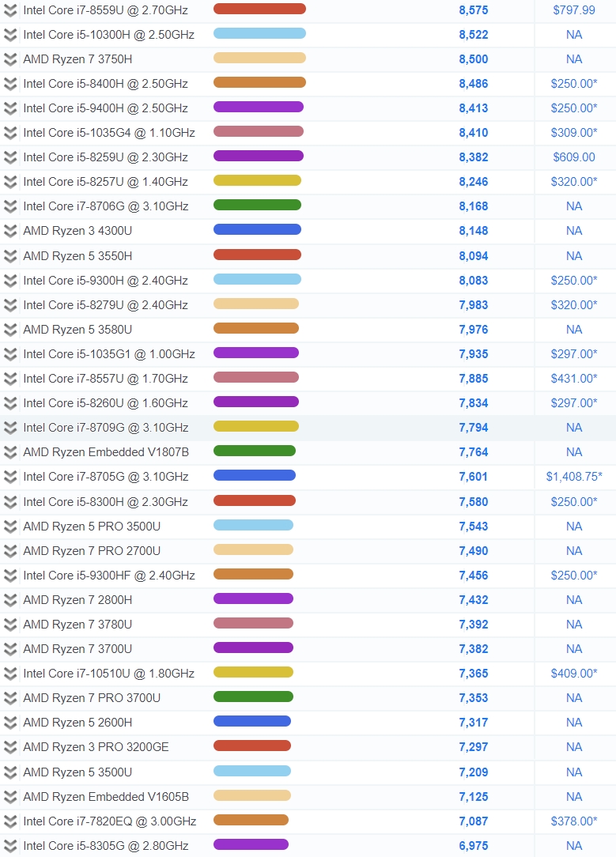Click the chevron icon beside AMD Ryzen 5 3500U
This screenshot has width=616, height=857.
click(10, 773)
